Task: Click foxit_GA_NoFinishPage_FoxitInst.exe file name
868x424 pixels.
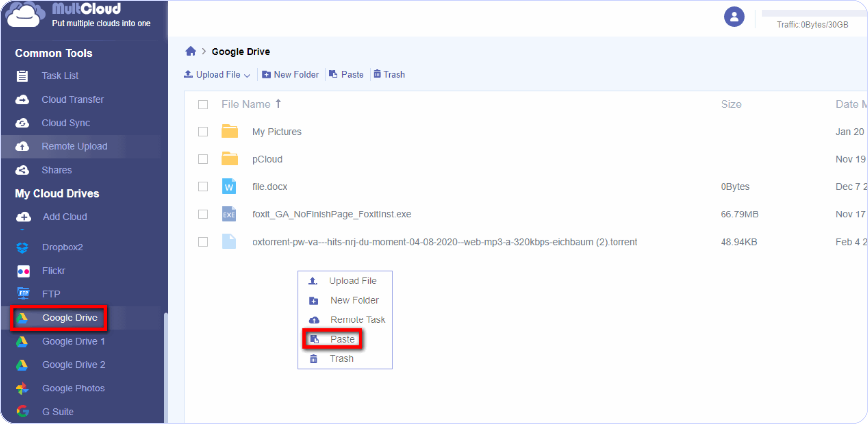Action: pyautogui.click(x=332, y=214)
